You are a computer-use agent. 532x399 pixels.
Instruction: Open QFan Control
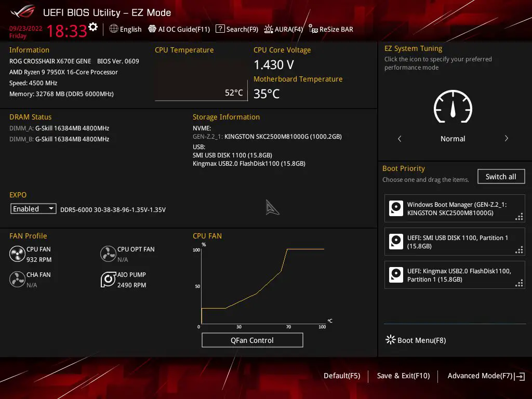point(252,340)
